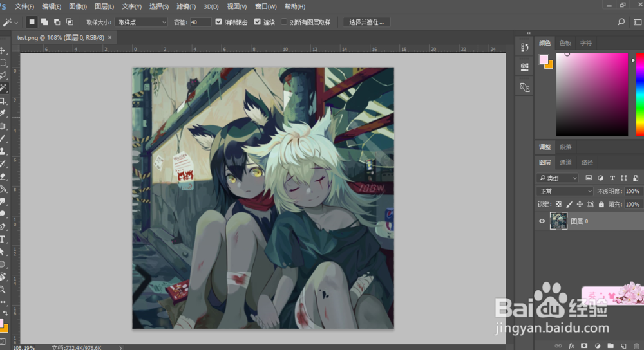644x350 pixels.
Task: Click 图层 0 layer thumbnail
Action: (558, 221)
